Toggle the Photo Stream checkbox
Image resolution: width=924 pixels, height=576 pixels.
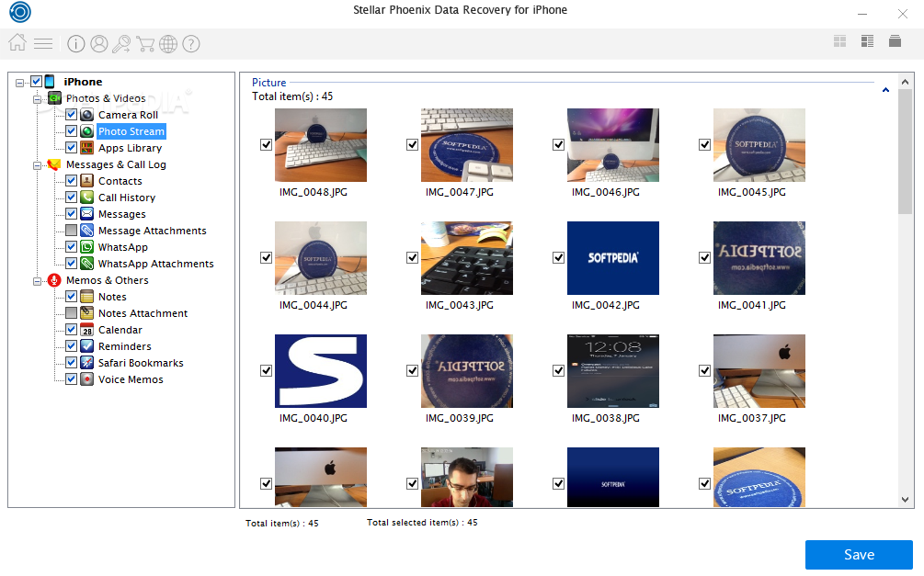71,130
